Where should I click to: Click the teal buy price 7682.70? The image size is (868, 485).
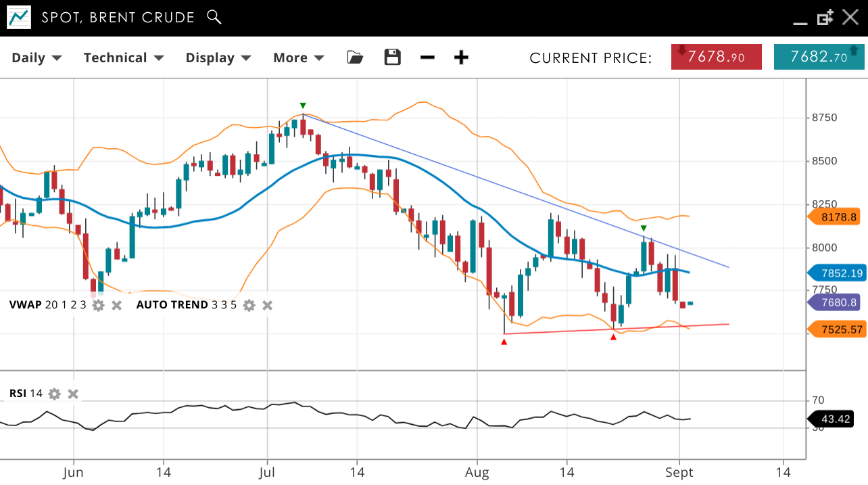point(819,57)
